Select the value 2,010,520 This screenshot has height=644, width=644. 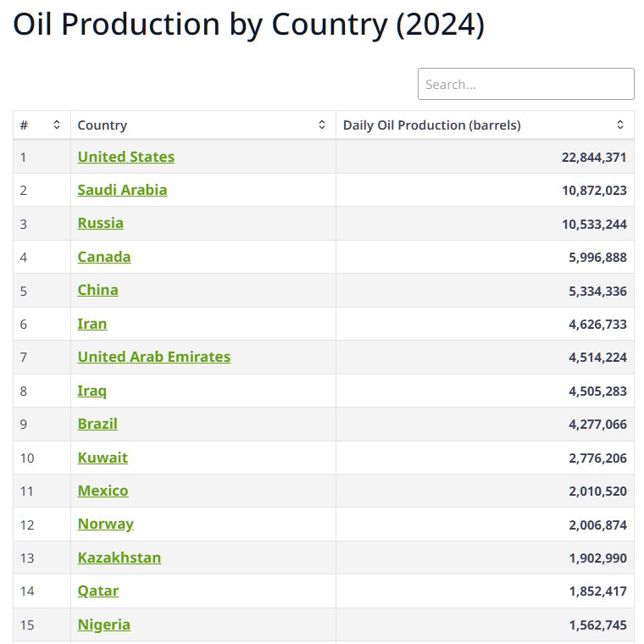[x=597, y=491]
